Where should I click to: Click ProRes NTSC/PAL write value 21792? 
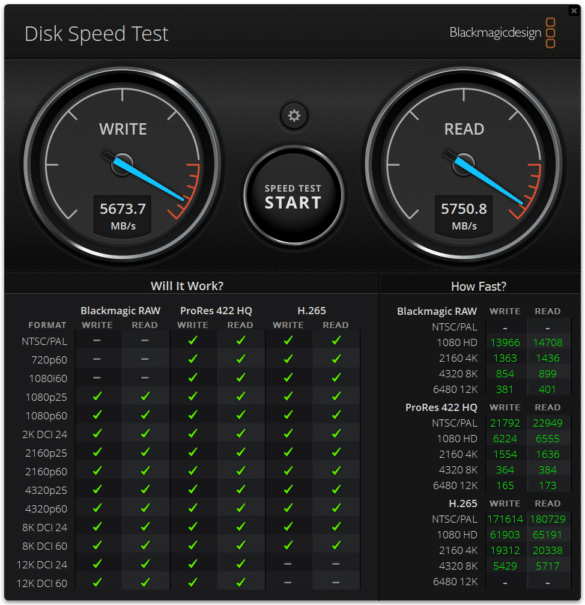tap(505, 423)
